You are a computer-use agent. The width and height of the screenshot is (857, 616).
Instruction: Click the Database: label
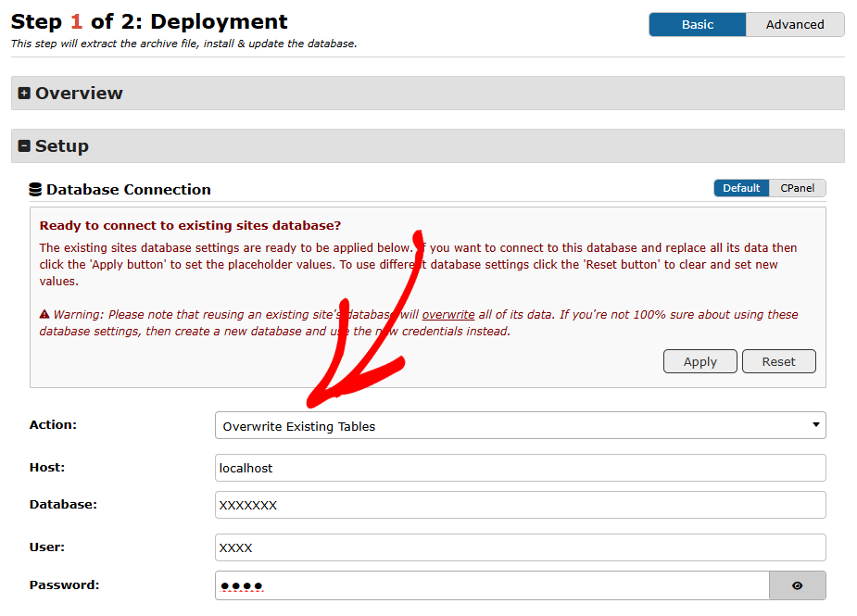pos(63,505)
